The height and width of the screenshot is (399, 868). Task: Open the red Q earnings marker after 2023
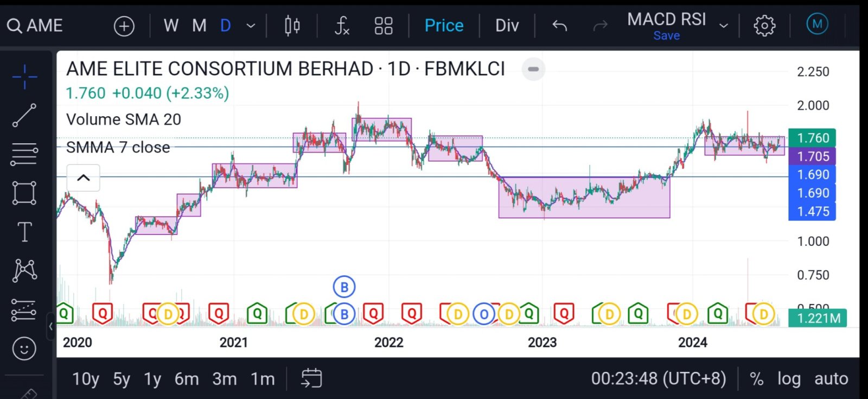pos(564,313)
